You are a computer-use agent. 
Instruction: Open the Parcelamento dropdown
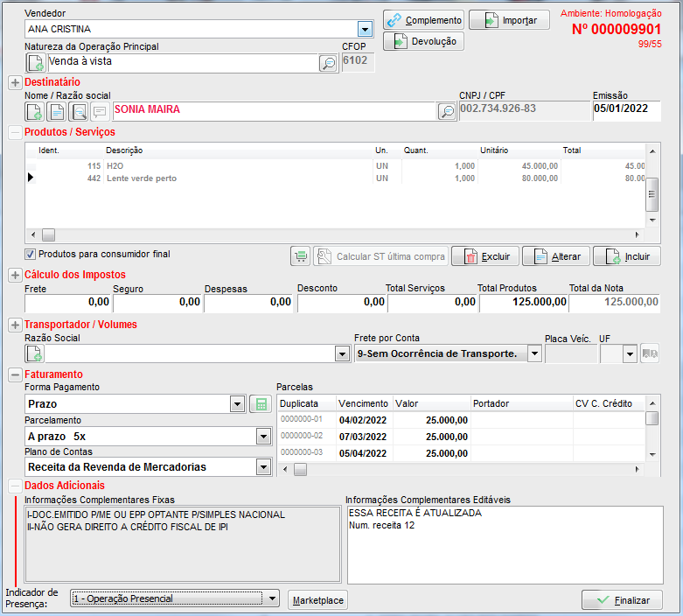click(x=263, y=436)
